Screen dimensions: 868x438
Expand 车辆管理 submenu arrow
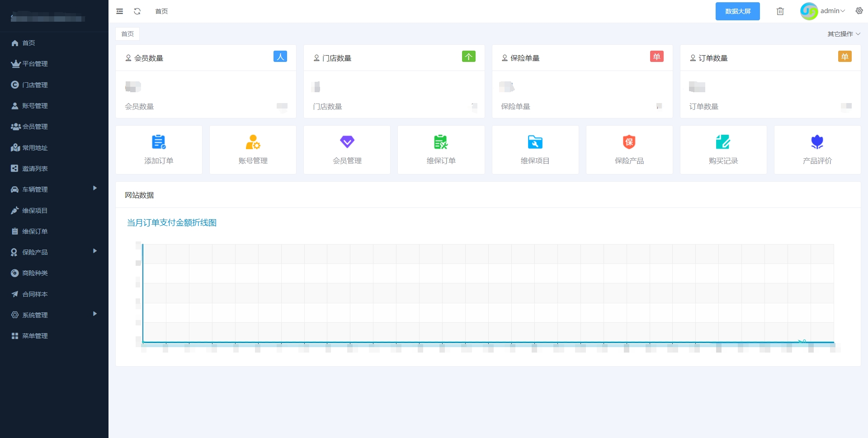tap(95, 188)
